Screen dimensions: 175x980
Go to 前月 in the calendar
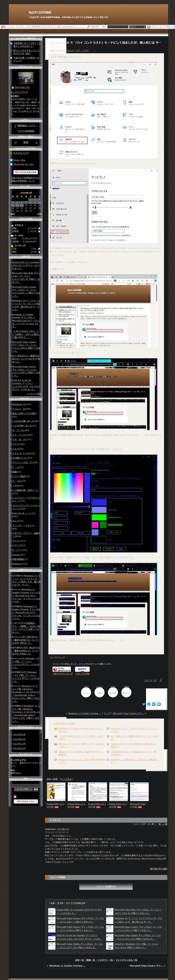12,214
